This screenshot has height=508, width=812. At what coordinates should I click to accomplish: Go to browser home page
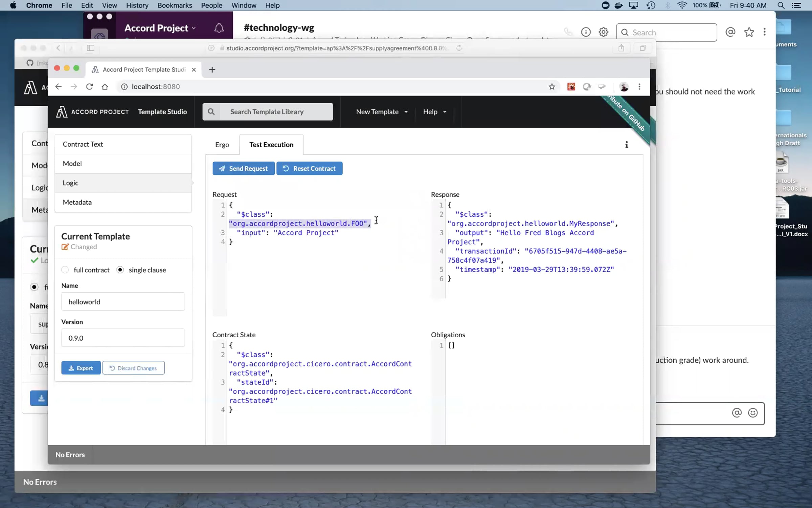105,87
